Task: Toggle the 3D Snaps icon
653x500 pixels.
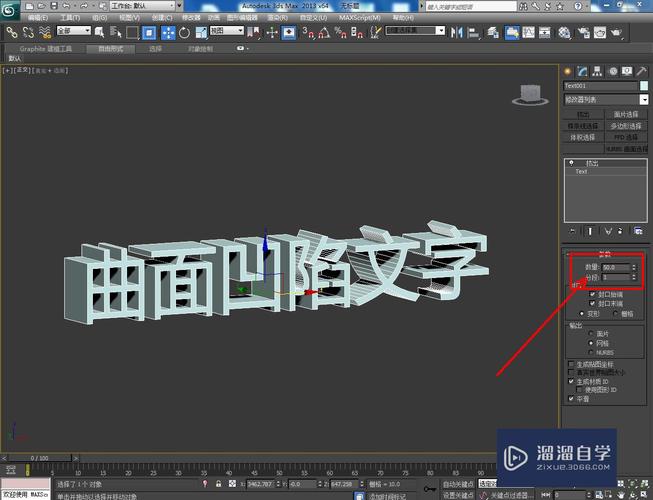Action: coord(308,32)
